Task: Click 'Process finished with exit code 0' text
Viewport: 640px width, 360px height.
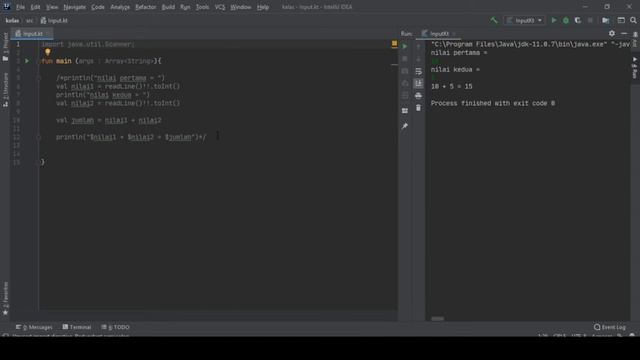Action: click(x=493, y=103)
